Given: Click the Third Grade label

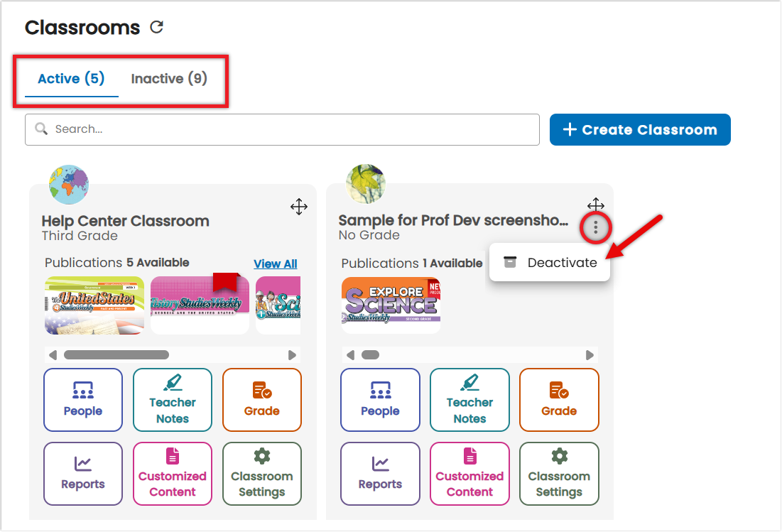Looking at the screenshot, I should [x=80, y=236].
